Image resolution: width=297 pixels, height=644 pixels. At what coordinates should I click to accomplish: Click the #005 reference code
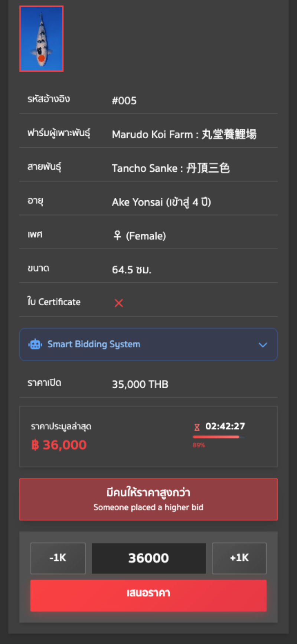124,101
